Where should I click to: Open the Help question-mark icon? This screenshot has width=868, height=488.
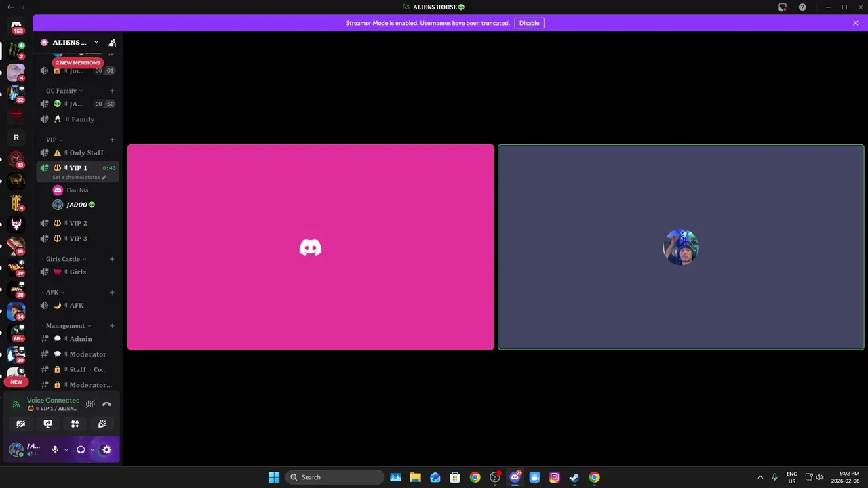[802, 7]
